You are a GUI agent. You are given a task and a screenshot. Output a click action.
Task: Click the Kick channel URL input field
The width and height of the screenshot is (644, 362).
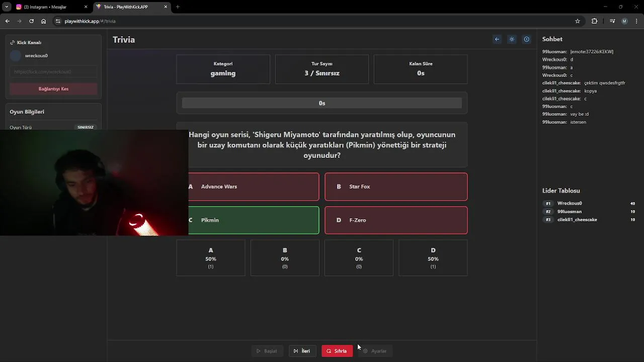(53, 71)
